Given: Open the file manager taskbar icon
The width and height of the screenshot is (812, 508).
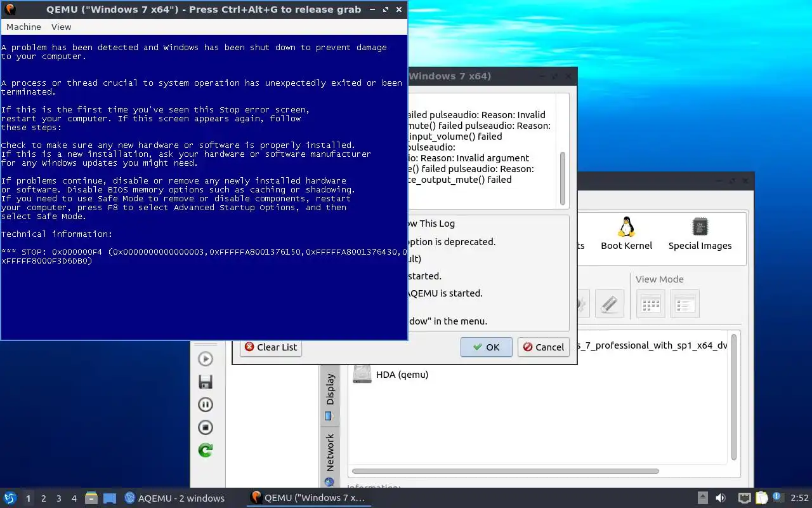Looking at the screenshot, I should 91,498.
